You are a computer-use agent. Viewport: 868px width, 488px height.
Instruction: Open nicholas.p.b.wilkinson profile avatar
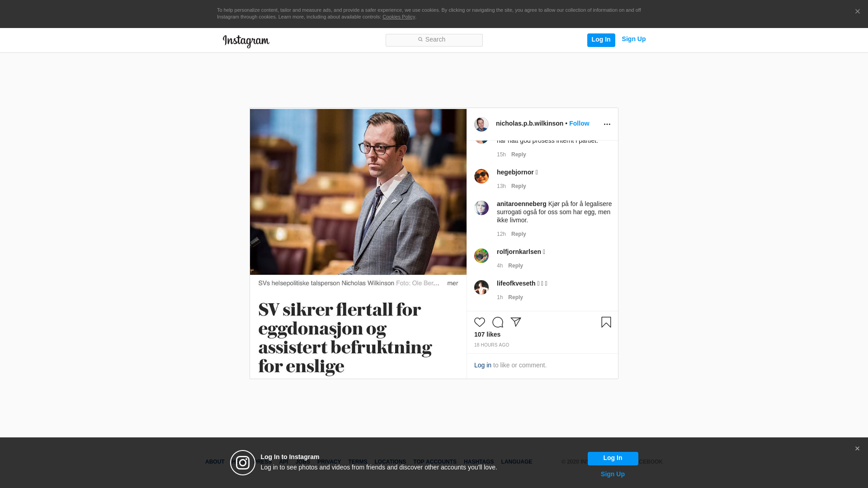(481, 124)
